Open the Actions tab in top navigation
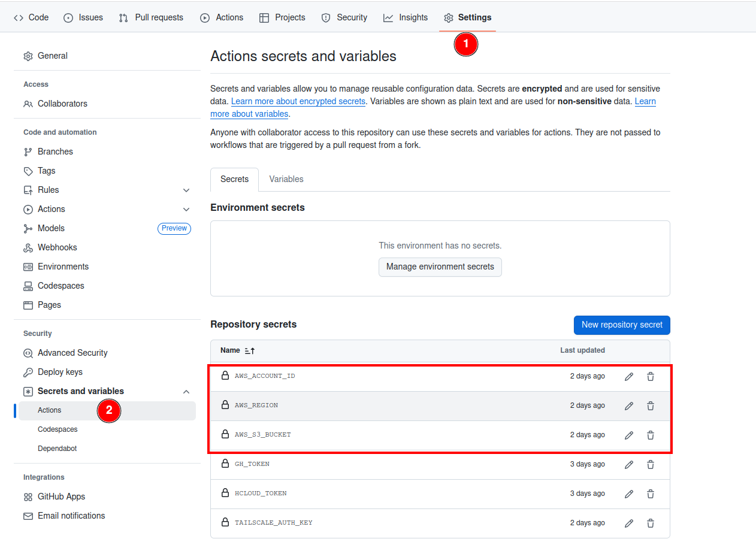The width and height of the screenshot is (756, 554). (x=222, y=17)
